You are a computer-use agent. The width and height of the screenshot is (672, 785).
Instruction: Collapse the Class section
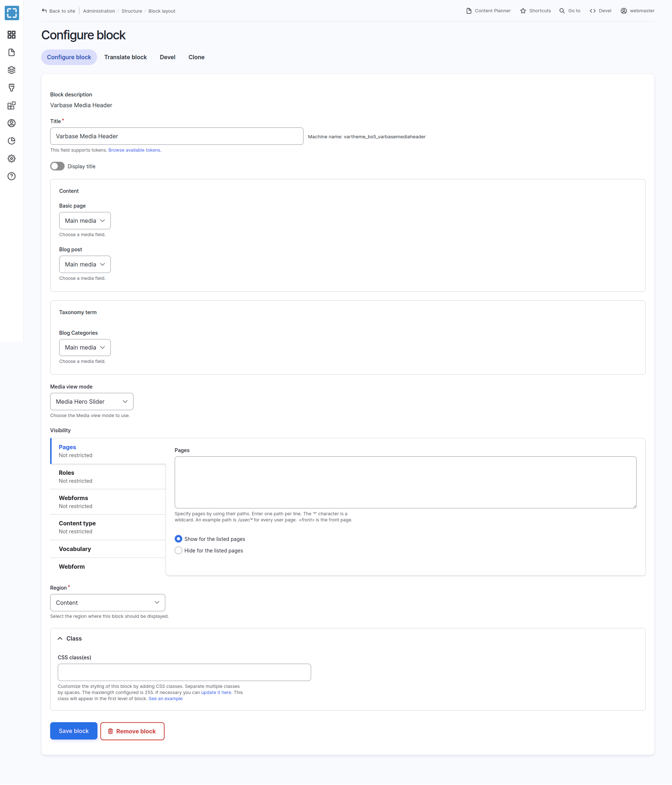click(70, 638)
